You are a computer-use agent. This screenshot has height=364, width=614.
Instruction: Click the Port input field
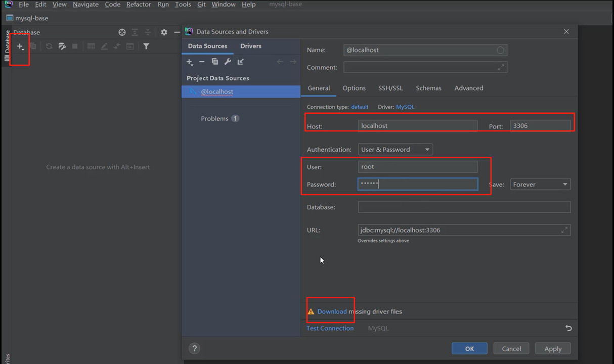(540, 126)
